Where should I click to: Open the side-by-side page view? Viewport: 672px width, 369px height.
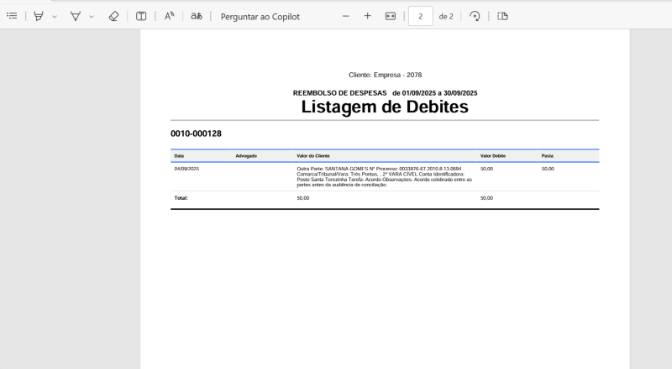(x=503, y=16)
